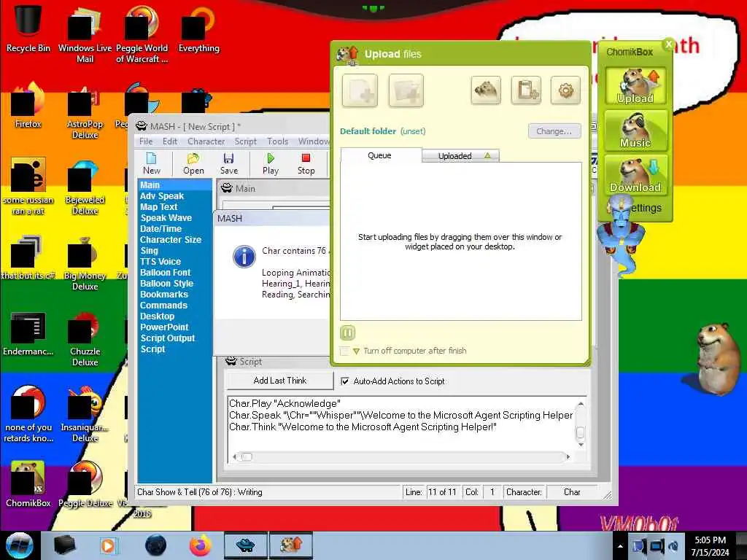The width and height of the screenshot is (747, 560).
Task: Switch to the Uploaded tab
Action: click(x=460, y=156)
